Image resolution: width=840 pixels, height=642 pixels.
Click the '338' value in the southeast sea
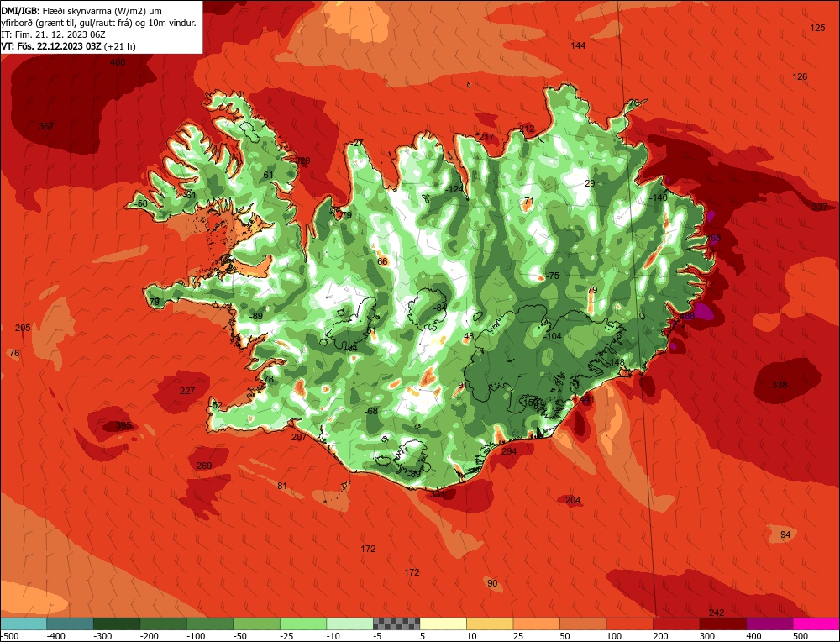[780, 385]
